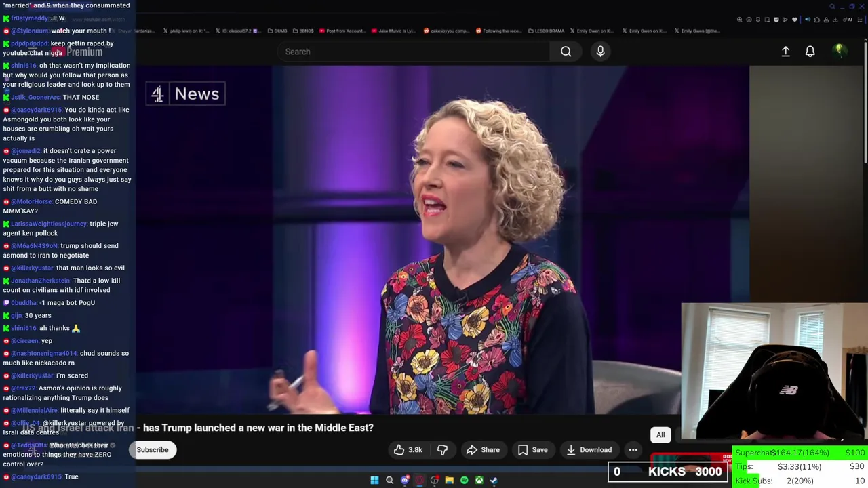The height and width of the screenshot is (488, 868).
Task: Click chat username JonathanZherkstein
Action: [x=40, y=281]
